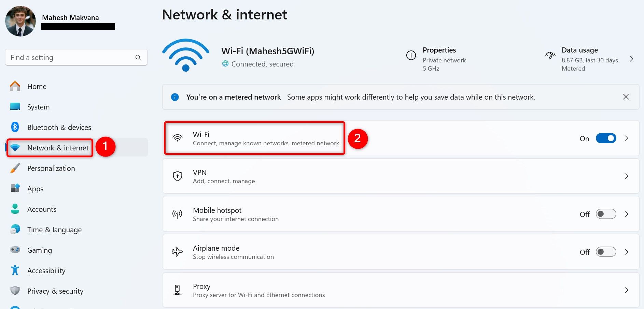Open Privacy & security settings
This screenshot has height=309, width=644.
click(55, 291)
